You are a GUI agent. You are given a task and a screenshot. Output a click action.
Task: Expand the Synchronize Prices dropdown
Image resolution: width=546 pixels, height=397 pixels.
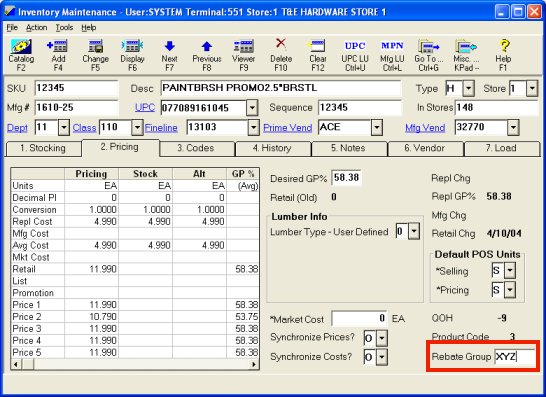click(382, 338)
